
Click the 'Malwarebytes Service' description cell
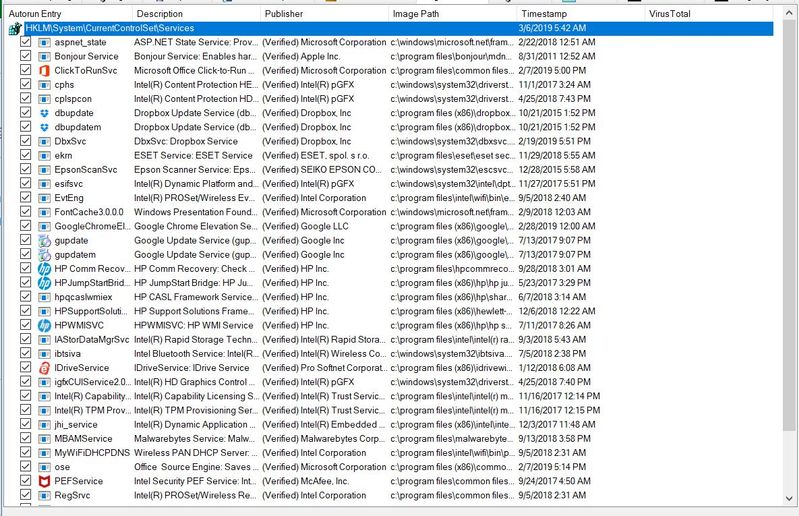click(194, 439)
